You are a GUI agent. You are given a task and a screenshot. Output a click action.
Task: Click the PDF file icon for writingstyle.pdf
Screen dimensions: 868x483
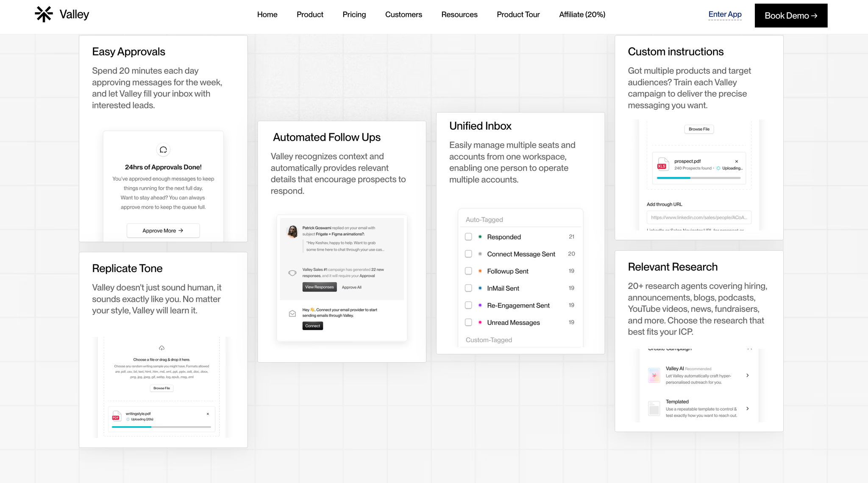[x=116, y=416]
